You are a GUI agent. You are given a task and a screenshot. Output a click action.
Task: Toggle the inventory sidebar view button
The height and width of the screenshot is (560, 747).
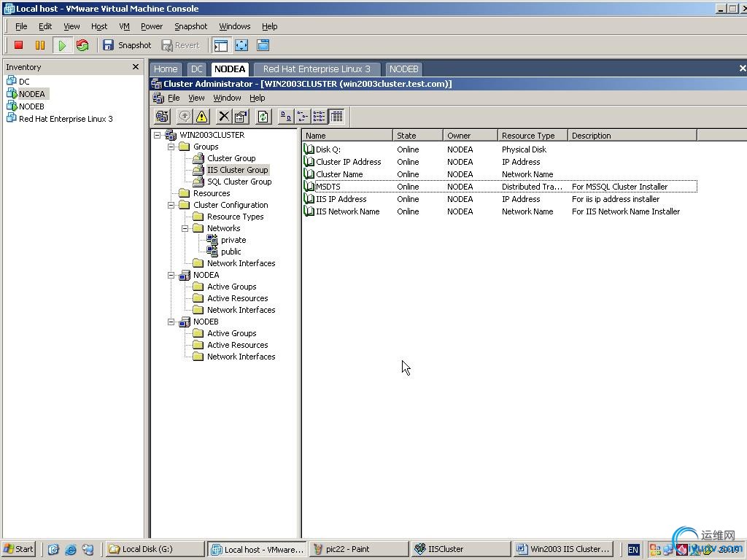(x=220, y=45)
